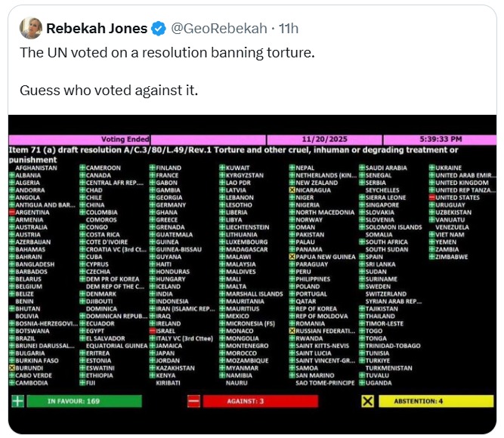
Task: Click the yellow X Abstention legend icon
Action: coord(367,401)
